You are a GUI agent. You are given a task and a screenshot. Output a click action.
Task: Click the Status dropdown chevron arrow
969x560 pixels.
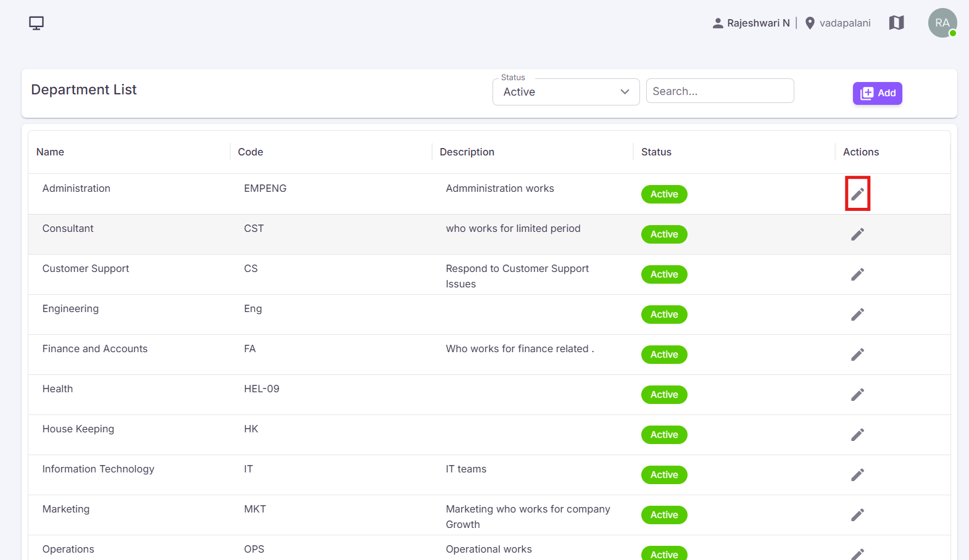pos(625,92)
